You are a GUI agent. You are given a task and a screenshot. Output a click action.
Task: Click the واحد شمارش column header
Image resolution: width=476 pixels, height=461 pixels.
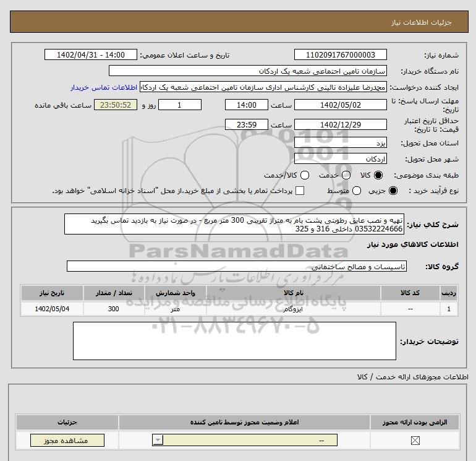176,293
